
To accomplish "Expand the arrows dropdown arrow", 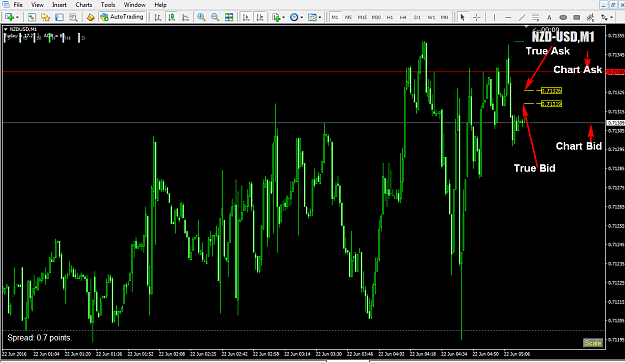I will [x=611, y=18].
